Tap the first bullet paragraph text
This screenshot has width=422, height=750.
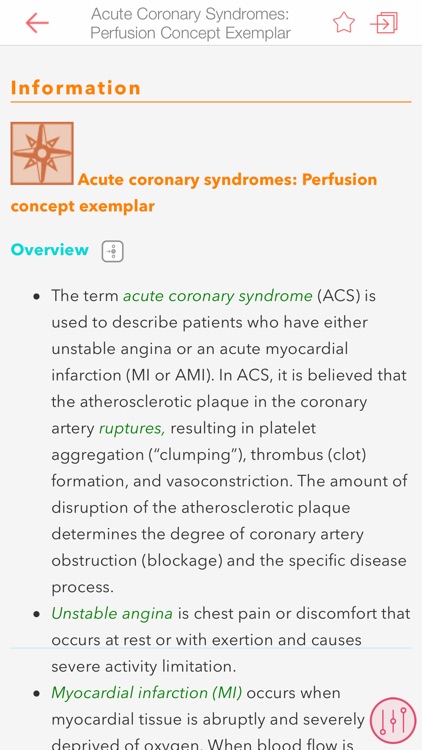click(x=230, y=441)
